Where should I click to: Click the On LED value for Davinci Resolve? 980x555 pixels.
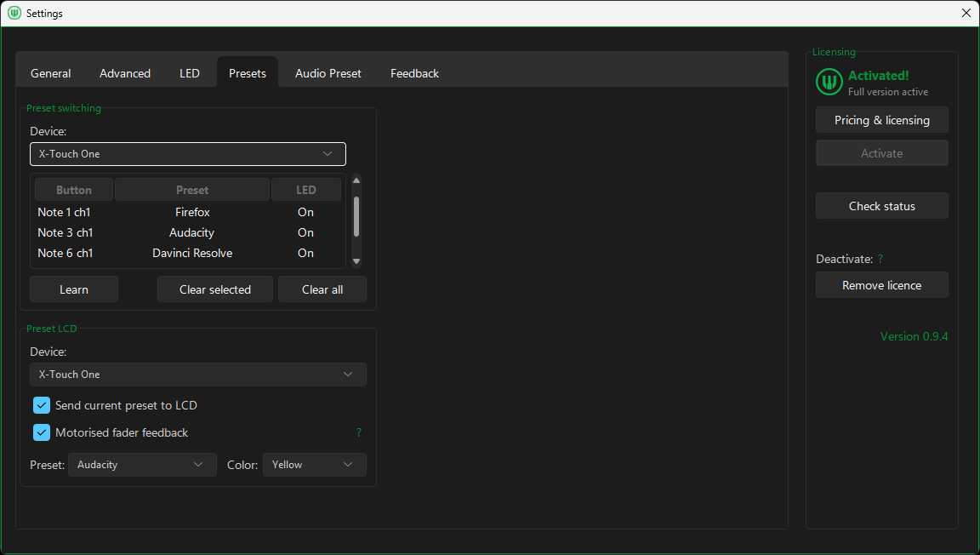(x=305, y=254)
